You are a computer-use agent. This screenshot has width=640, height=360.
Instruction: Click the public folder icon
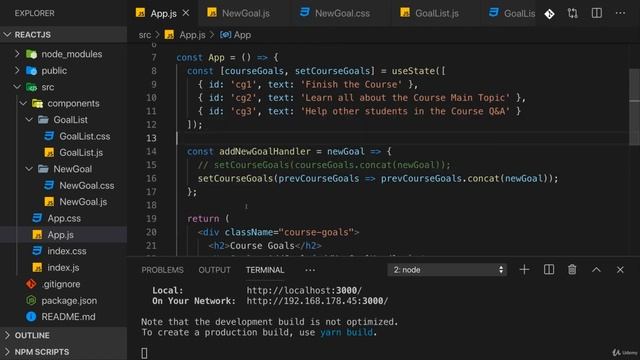pos(31,71)
